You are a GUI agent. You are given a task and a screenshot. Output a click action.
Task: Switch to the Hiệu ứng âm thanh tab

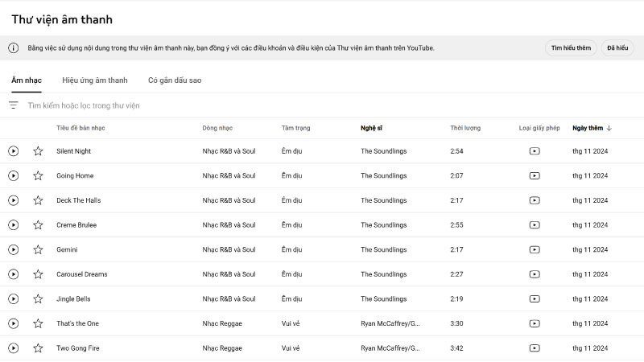[95, 80]
